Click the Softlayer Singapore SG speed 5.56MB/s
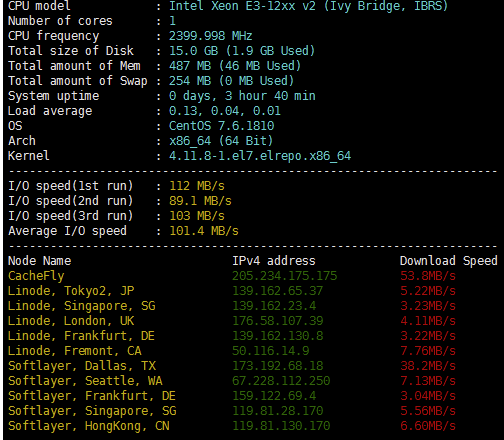Viewport: 504px width, 440px height. (x=428, y=411)
